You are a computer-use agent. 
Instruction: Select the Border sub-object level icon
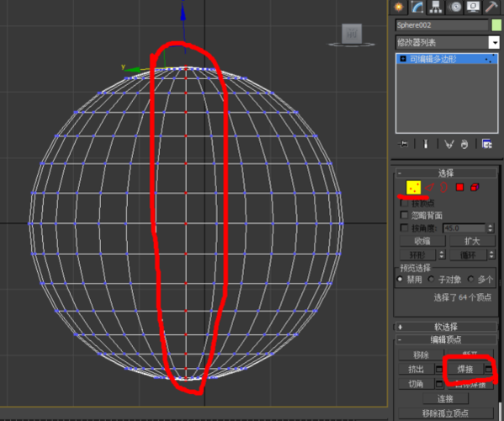[x=443, y=187]
